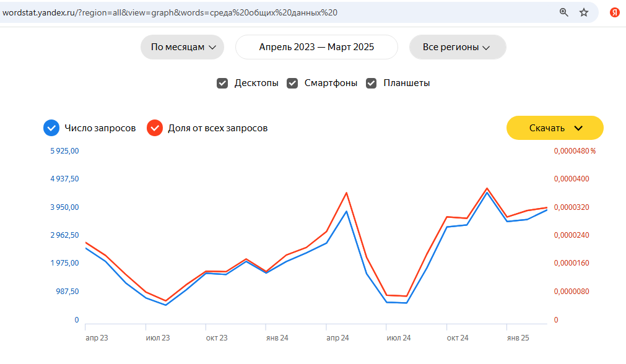
Task: Click the x-axis label янв 24
Action: 277,338
